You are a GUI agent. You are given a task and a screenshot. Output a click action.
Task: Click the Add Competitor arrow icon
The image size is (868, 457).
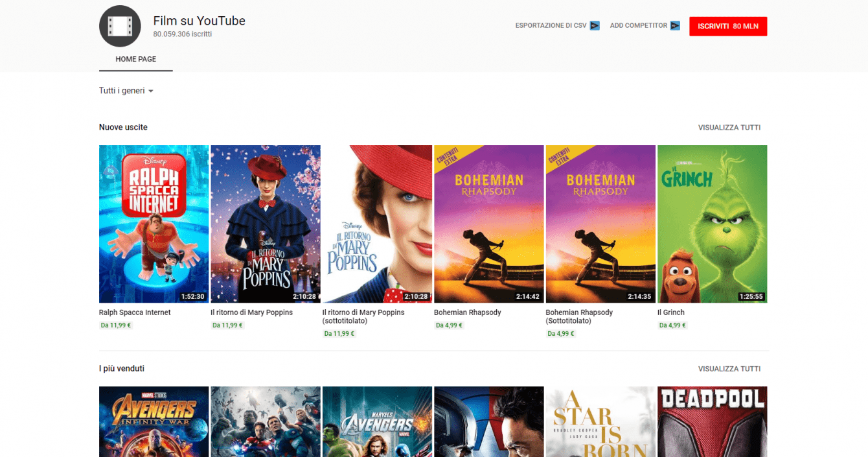675,26
